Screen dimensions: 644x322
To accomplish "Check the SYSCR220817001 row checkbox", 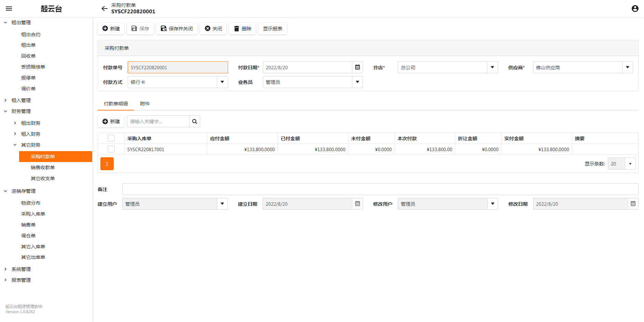I will [x=111, y=149].
